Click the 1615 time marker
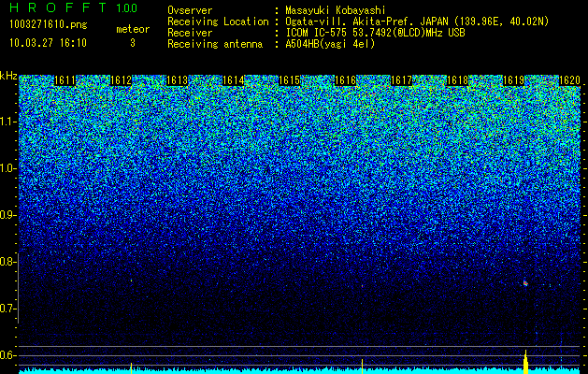This screenshot has width=588, height=374. pos(289,80)
